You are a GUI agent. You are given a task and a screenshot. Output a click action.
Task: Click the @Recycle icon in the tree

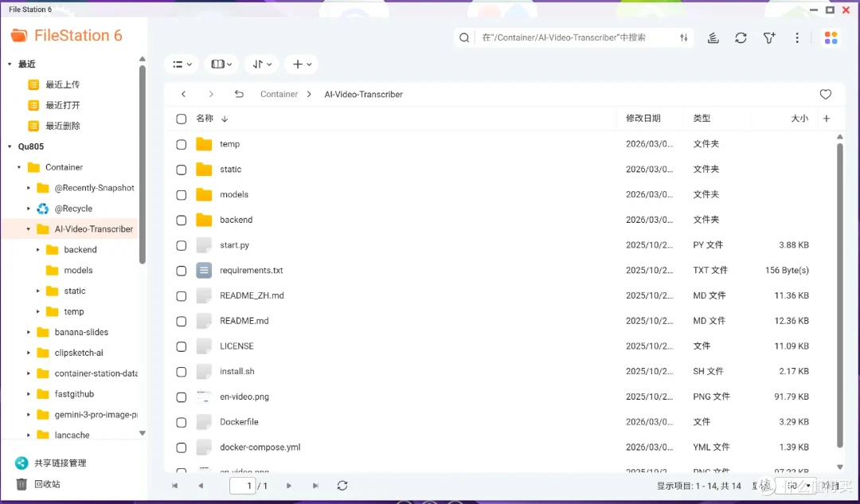tap(43, 209)
